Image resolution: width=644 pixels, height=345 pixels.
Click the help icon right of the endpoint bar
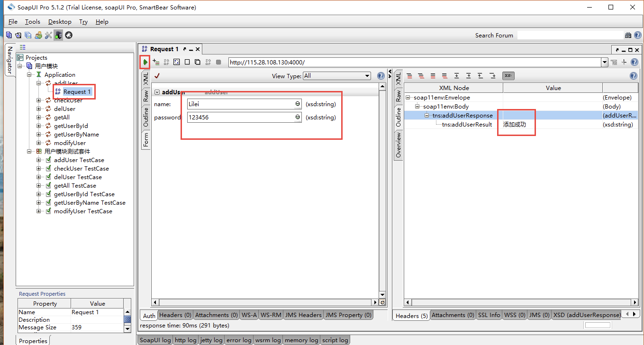coord(635,62)
